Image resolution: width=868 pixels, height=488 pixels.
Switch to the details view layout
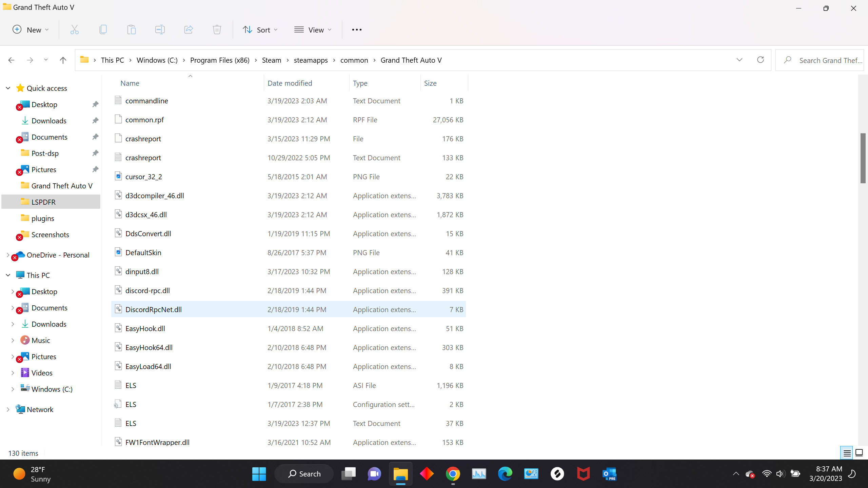[x=847, y=453]
